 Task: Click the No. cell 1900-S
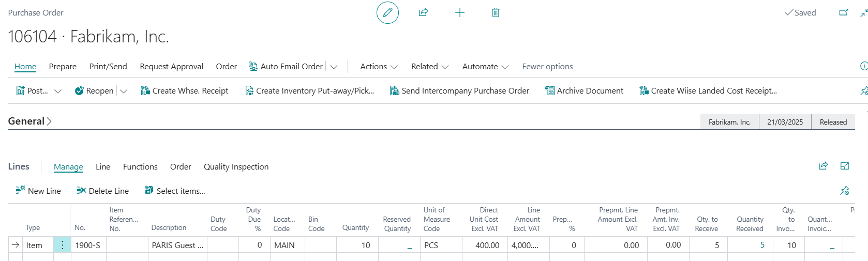tap(88, 245)
